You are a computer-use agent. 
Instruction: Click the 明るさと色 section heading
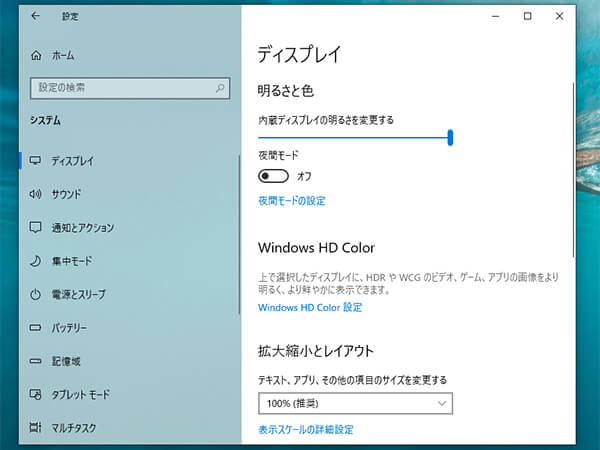[x=286, y=91]
